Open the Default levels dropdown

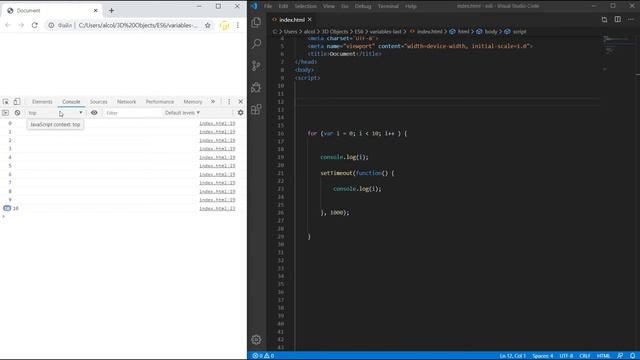coord(182,113)
